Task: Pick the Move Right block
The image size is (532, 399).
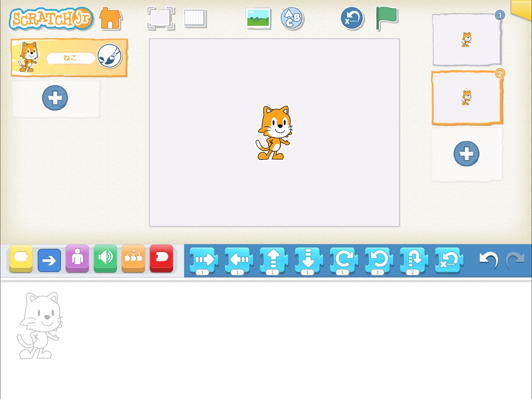Action: [204, 260]
